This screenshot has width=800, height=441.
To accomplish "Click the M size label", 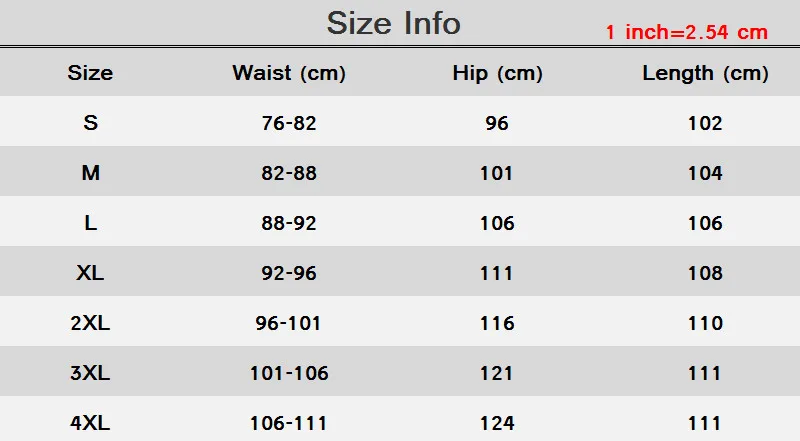I will pyautogui.click(x=91, y=173).
